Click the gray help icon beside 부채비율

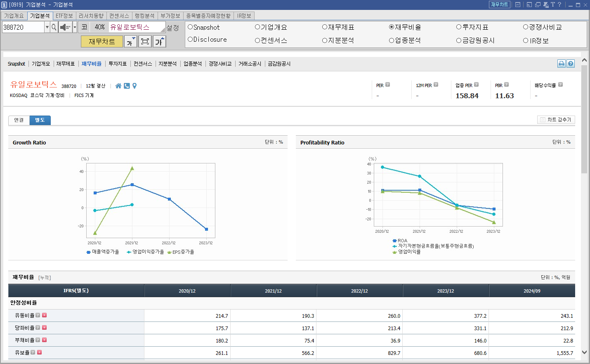38,340
